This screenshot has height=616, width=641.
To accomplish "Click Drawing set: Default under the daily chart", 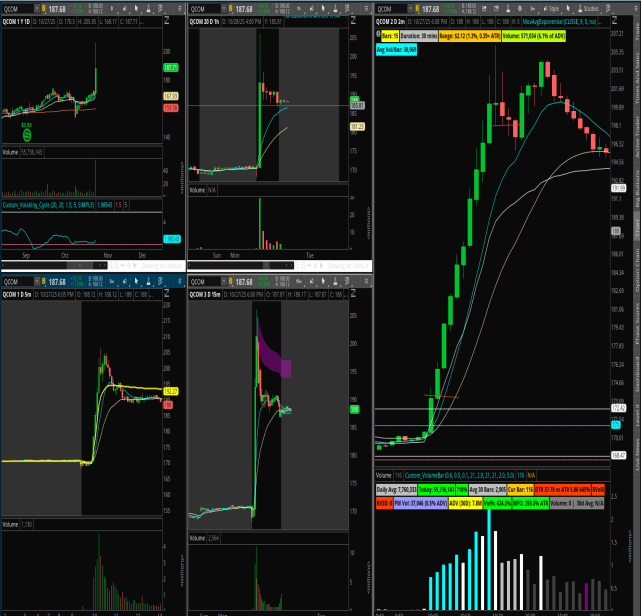I will [162, 266].
